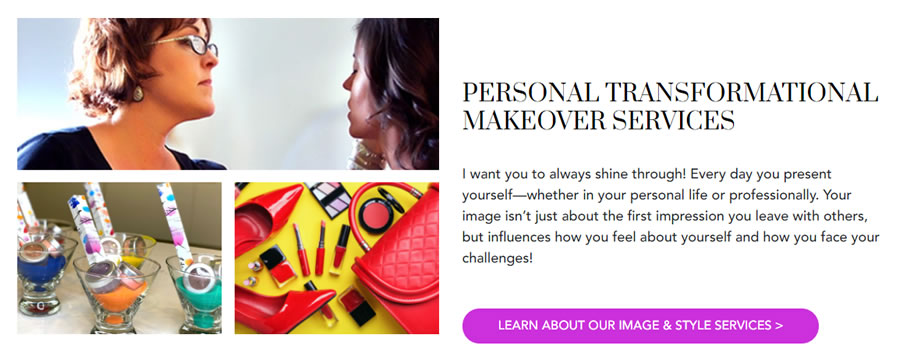Click the red pointed shoe at bottom left

pos(284,307)
